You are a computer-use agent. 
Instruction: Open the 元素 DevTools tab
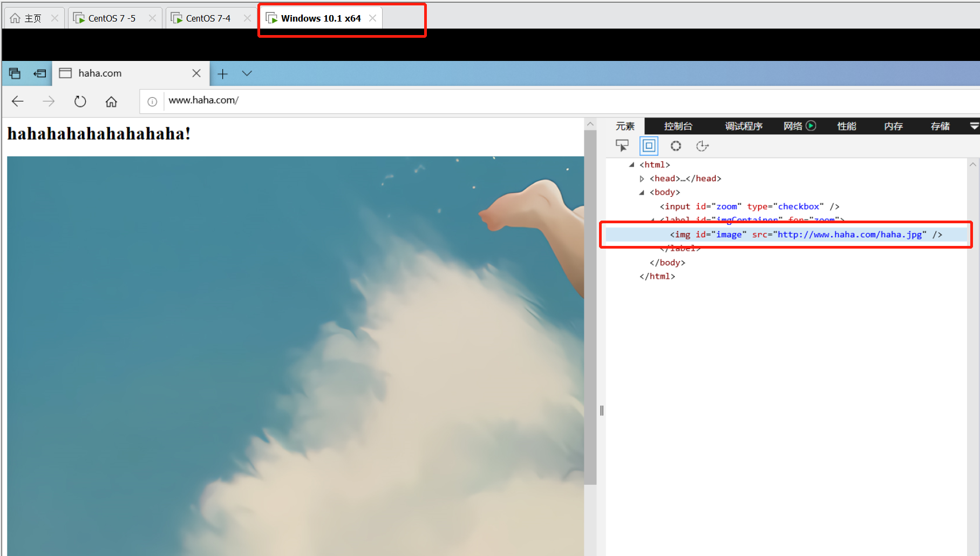tap(625, 126)
